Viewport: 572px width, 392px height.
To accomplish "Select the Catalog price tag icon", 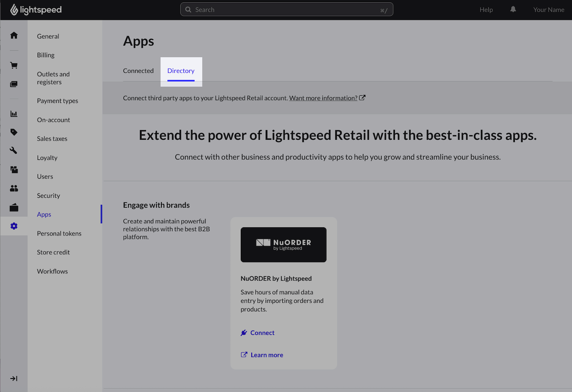I will coord(14,132).
